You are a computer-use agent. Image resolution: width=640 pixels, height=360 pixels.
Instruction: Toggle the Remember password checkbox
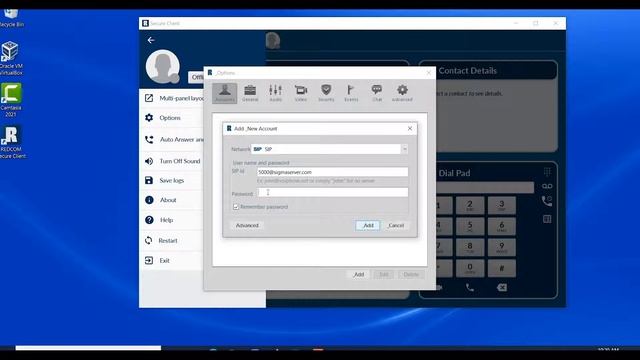pyautogui.click(x=236, y=207)
